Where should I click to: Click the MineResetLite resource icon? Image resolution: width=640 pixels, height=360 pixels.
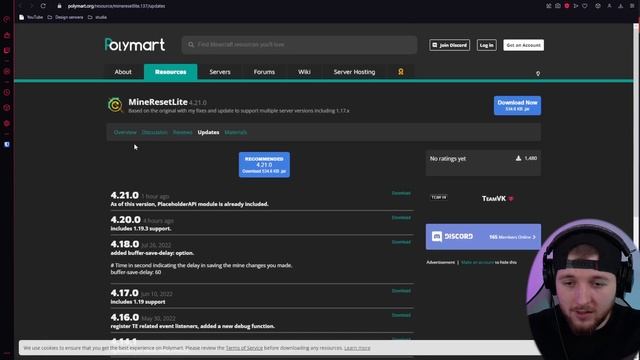tap(115, 105)
